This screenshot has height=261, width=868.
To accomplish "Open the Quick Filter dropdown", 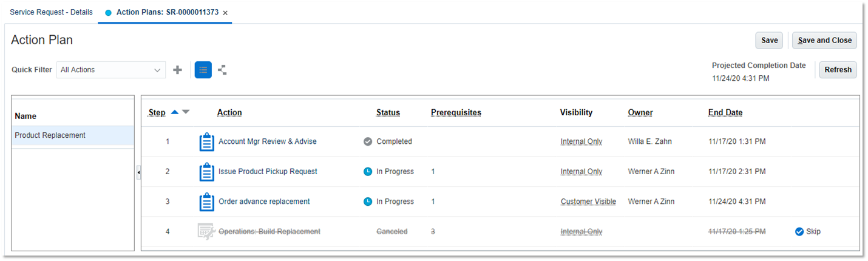I will pos(111,70).
